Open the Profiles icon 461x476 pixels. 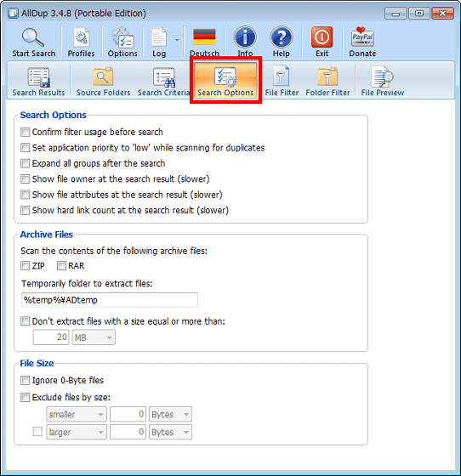point(81,37)
